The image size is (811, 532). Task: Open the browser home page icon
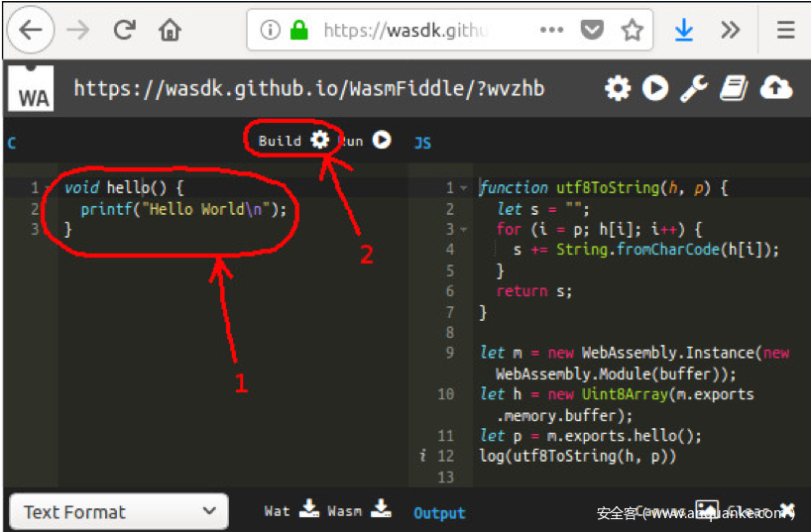pos(170,30)
